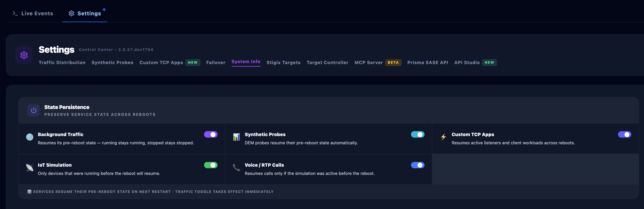Toggle Custom TCP Apps persistence switch

pos(624,134)
